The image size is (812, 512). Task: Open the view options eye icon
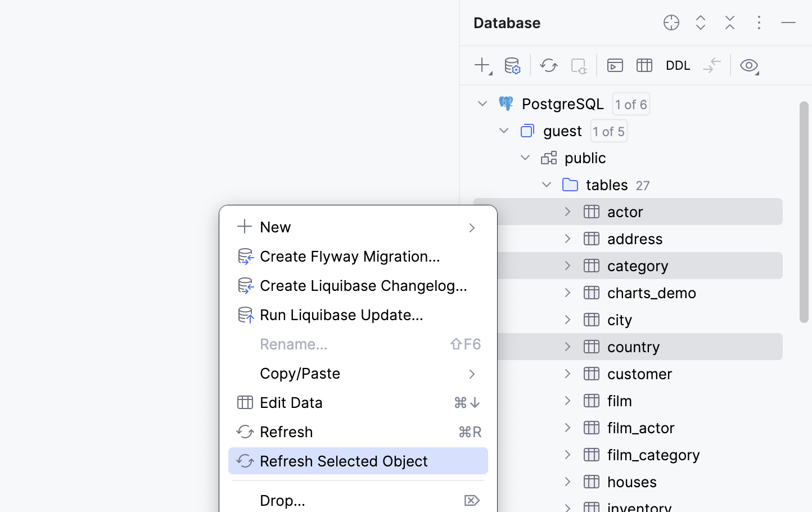[x=749, y=65]
